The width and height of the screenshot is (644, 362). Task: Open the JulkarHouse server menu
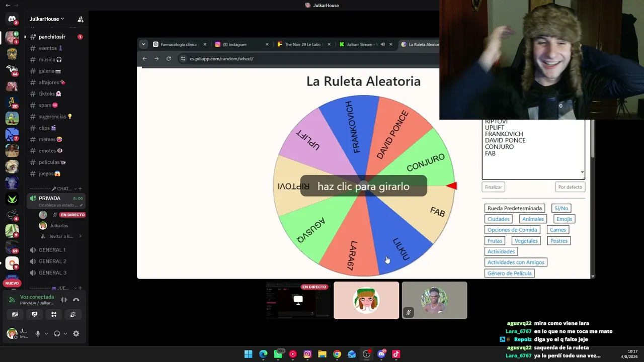47,19
